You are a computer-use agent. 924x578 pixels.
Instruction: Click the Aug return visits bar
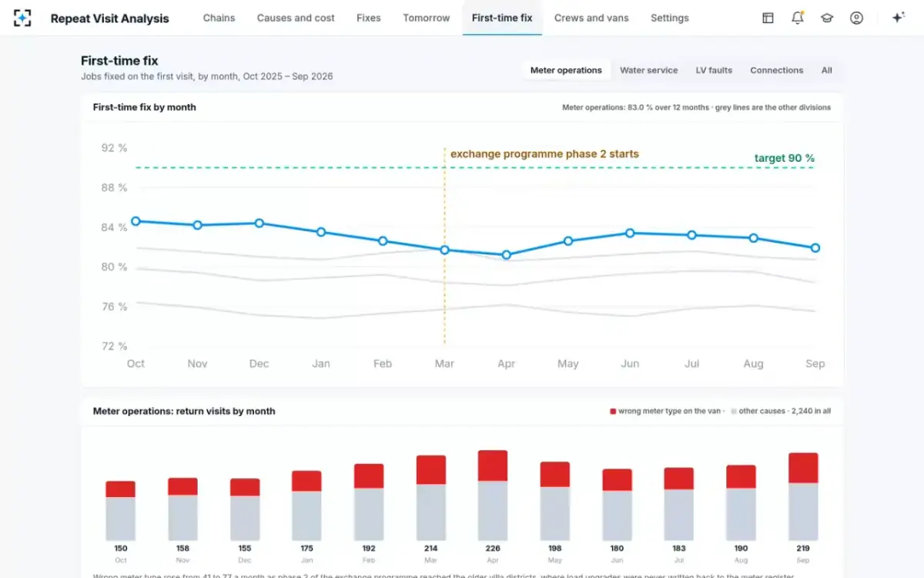[x=741, y=502]
